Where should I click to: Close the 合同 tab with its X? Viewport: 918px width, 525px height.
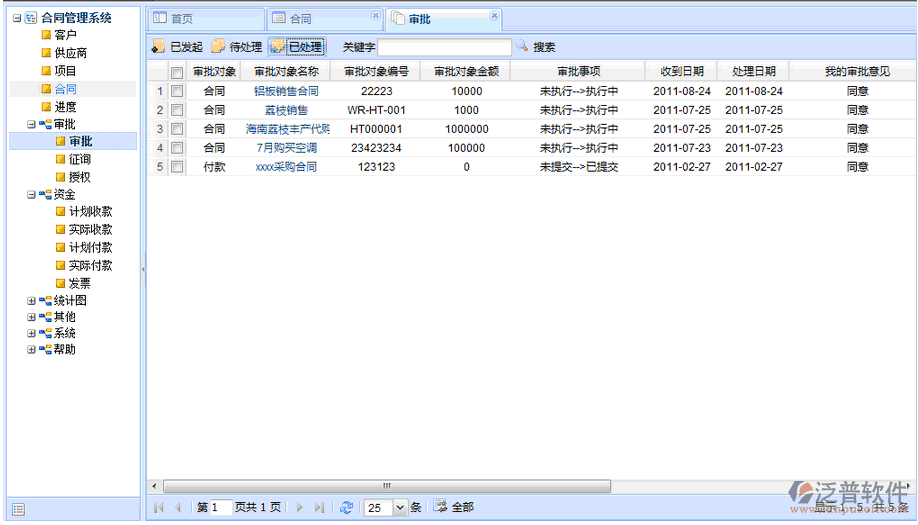point(375,16)
